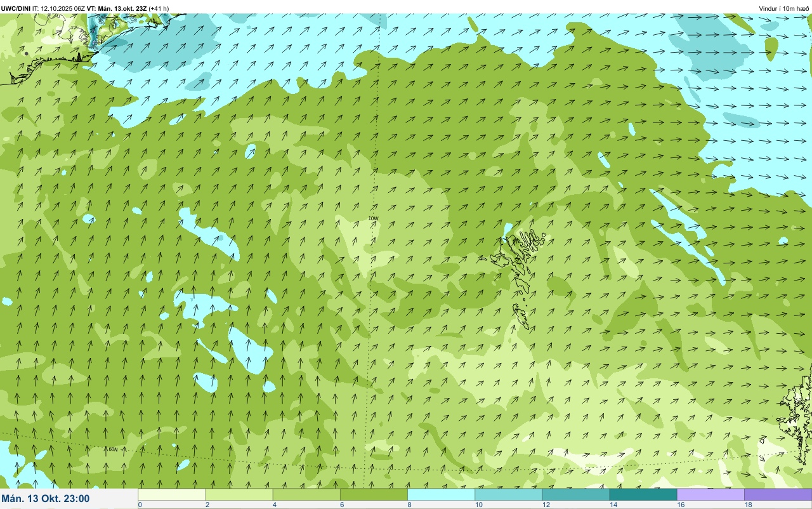Click the 'UWC/DINI' model name text
The image size is (812, 509).
16,8
